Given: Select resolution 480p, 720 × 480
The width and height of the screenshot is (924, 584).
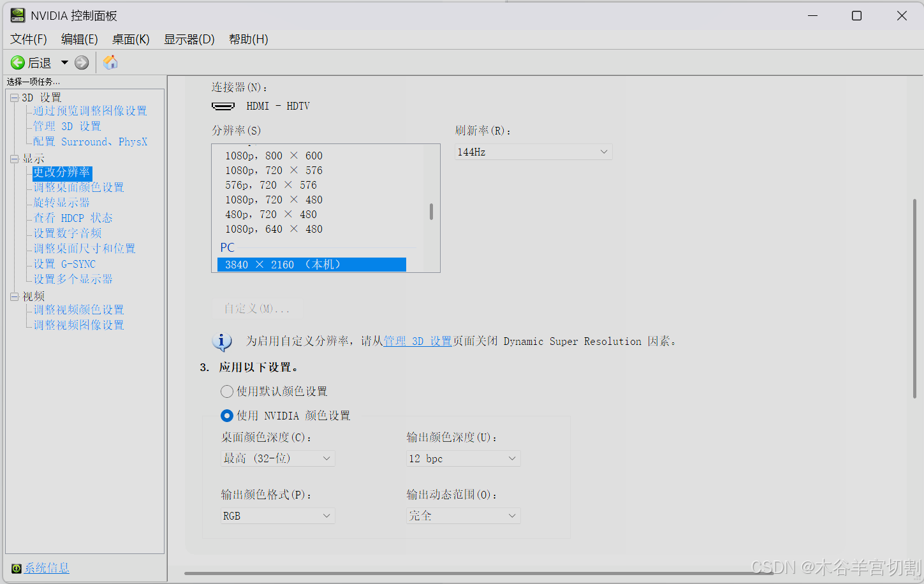Looking at the screenshot, I should tap(271, 214).
